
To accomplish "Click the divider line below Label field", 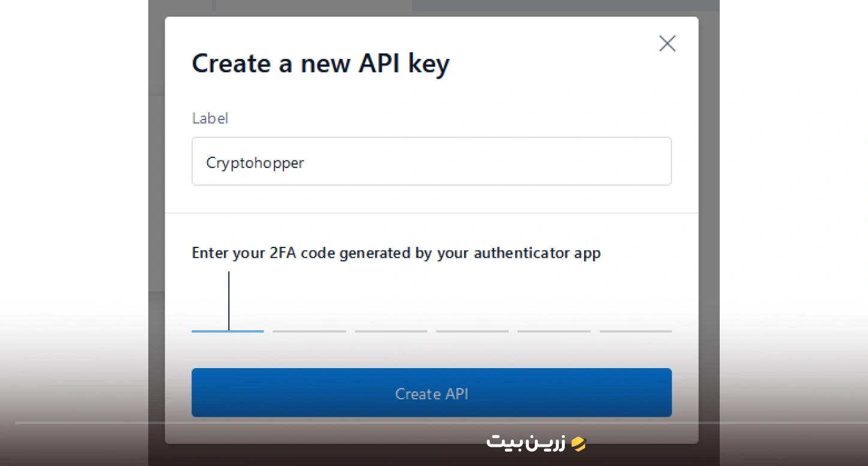I will (432, 213).
